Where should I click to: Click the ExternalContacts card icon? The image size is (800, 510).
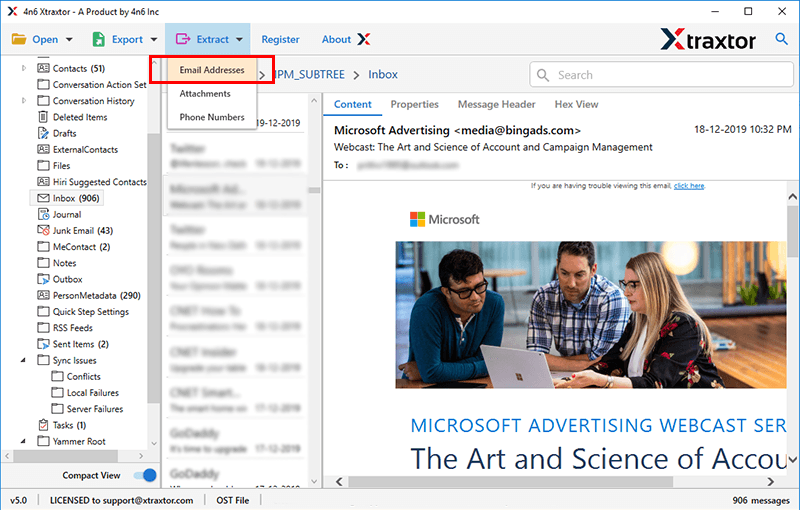[43, 149]
